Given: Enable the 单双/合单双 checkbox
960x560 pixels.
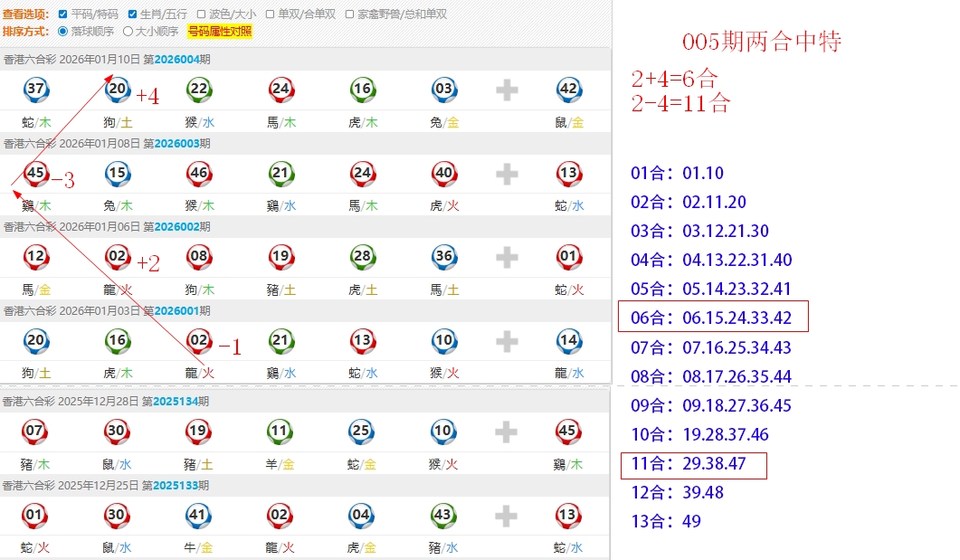Looking at the screenshot, I should point(271,14).
